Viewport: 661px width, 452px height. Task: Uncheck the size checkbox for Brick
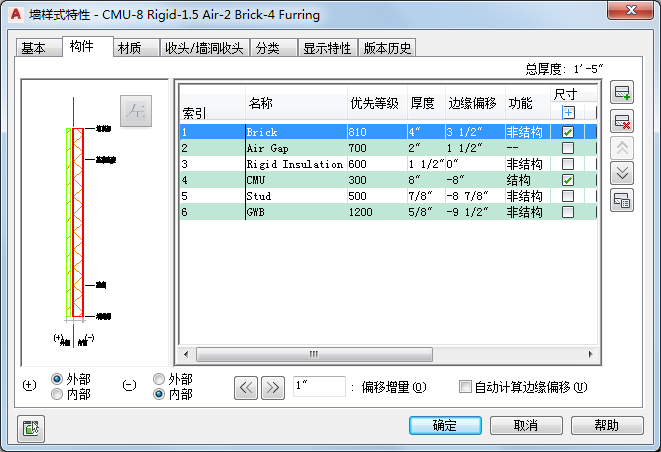(x=568, y=132)
